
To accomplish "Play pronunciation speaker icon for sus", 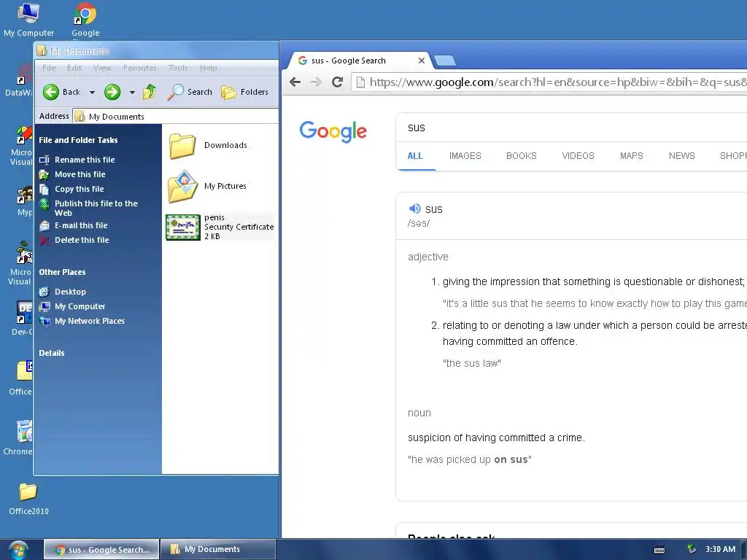I will coord(414,209).
